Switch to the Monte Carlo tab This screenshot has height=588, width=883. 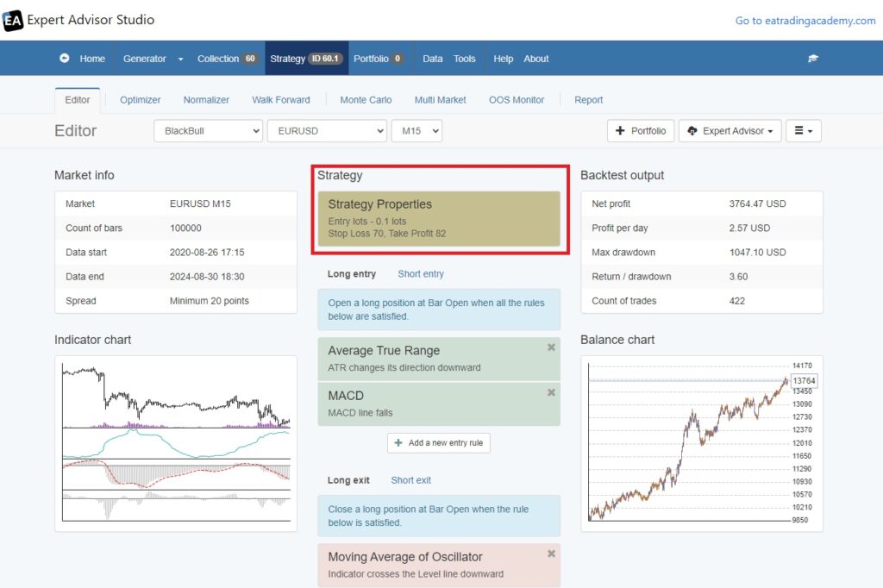pos(366,100)
